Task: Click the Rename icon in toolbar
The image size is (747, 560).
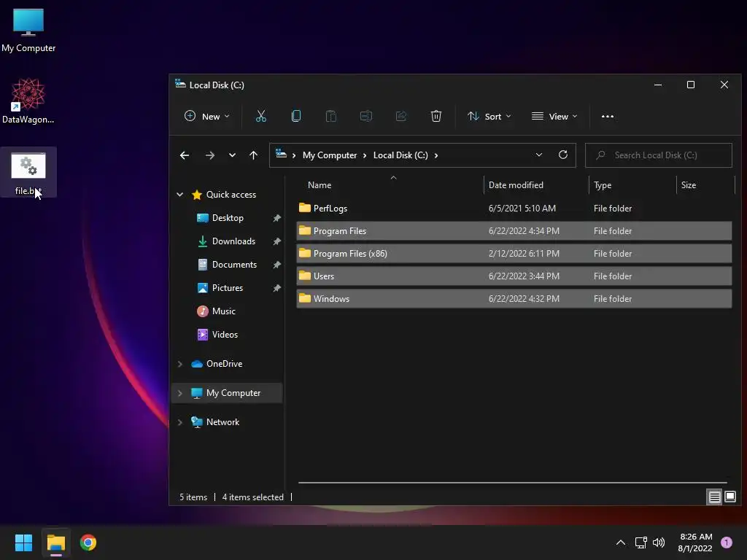Action: (x=366, y=116)
